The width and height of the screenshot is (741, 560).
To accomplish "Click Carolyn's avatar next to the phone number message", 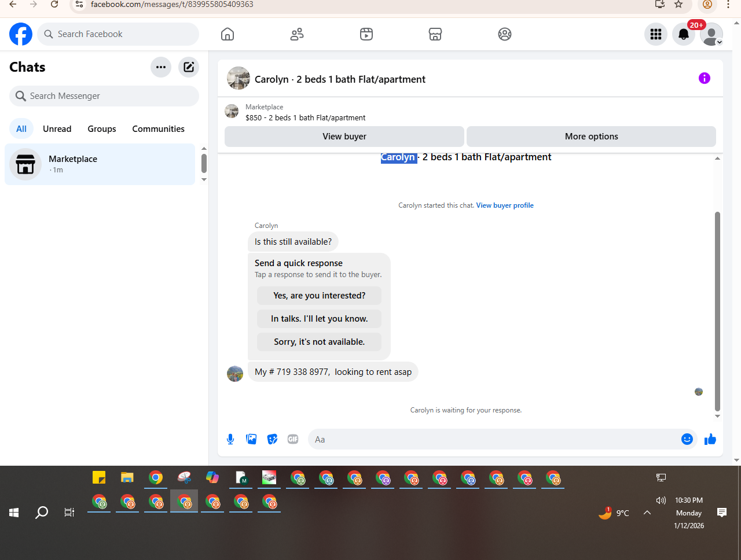I will (235, 374).
